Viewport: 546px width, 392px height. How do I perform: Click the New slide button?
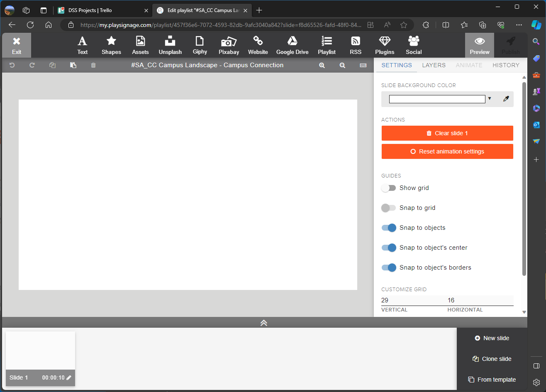492,338
